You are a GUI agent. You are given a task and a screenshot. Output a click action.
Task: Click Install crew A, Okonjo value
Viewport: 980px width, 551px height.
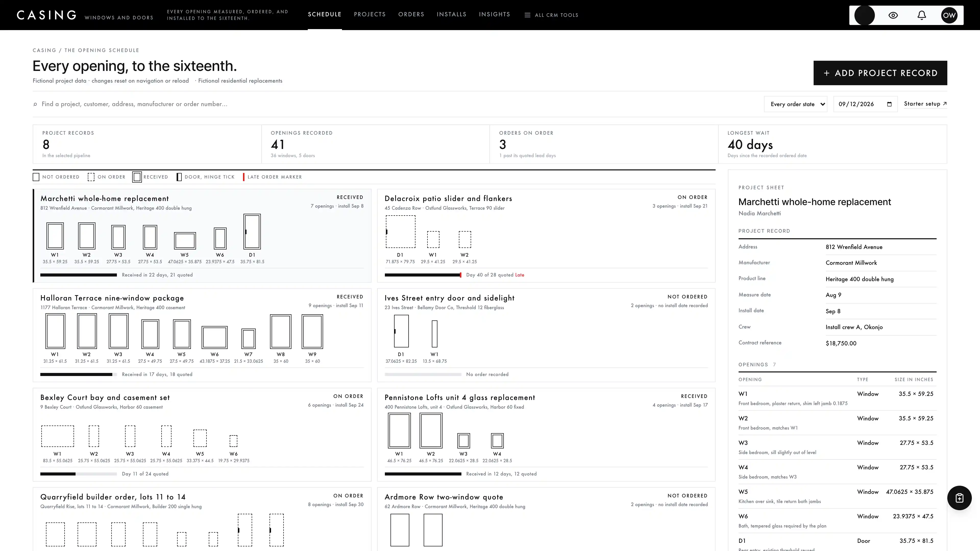(x=854, y=327)
